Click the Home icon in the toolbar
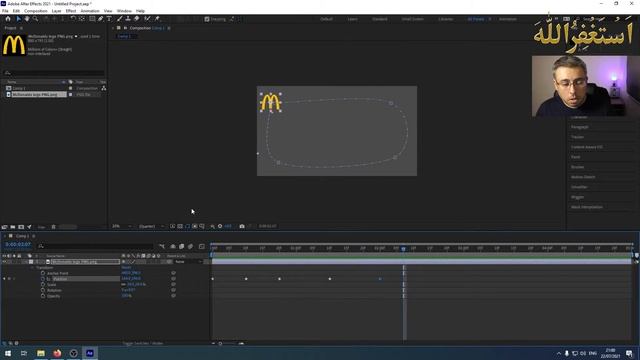 tap(8, 19)
